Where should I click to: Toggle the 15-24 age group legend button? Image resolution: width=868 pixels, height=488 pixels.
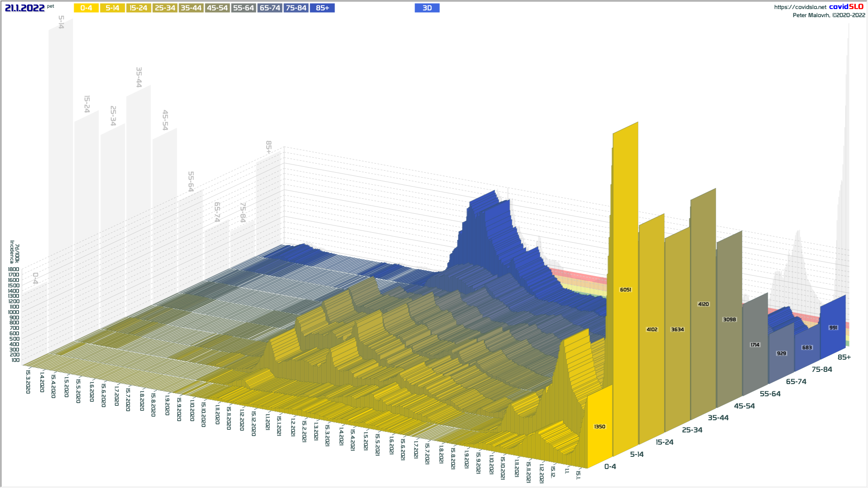click(139, 8)
